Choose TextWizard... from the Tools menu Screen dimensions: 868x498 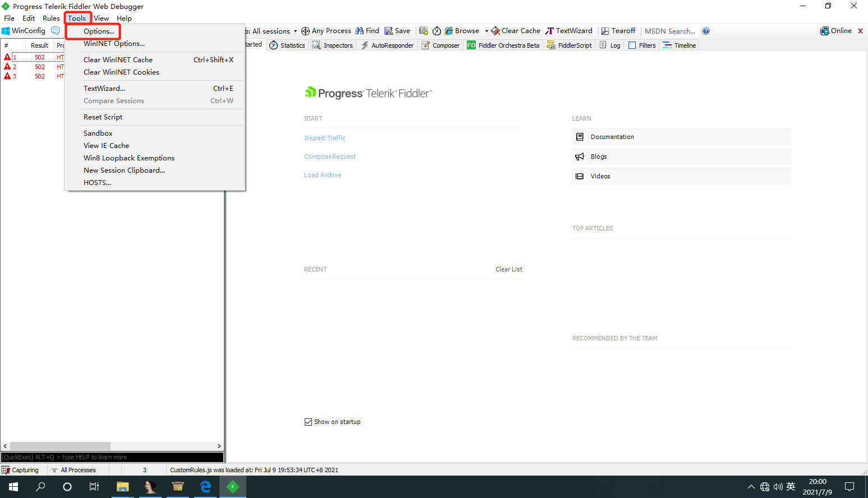point(155,89)
